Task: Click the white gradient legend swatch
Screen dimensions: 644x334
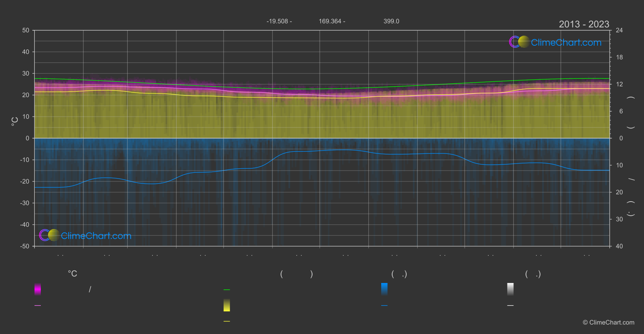Action: (x=510, y=289)
